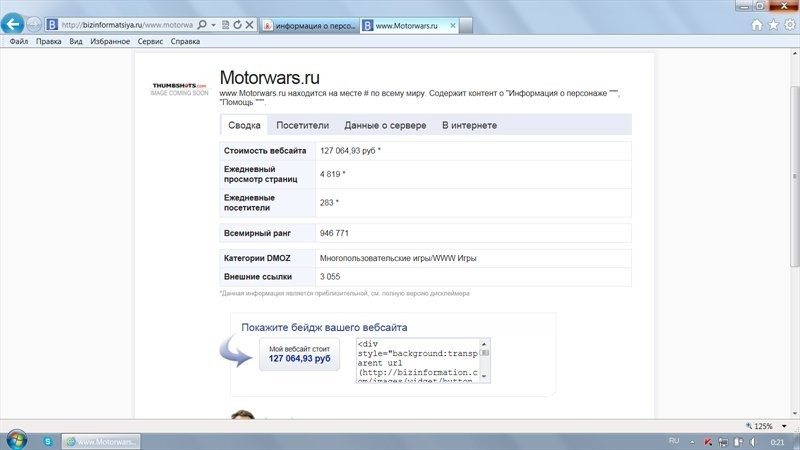This screenshot has height=450, width=800.
Task: Click the disclaimer text under the table
Action: 344,293
